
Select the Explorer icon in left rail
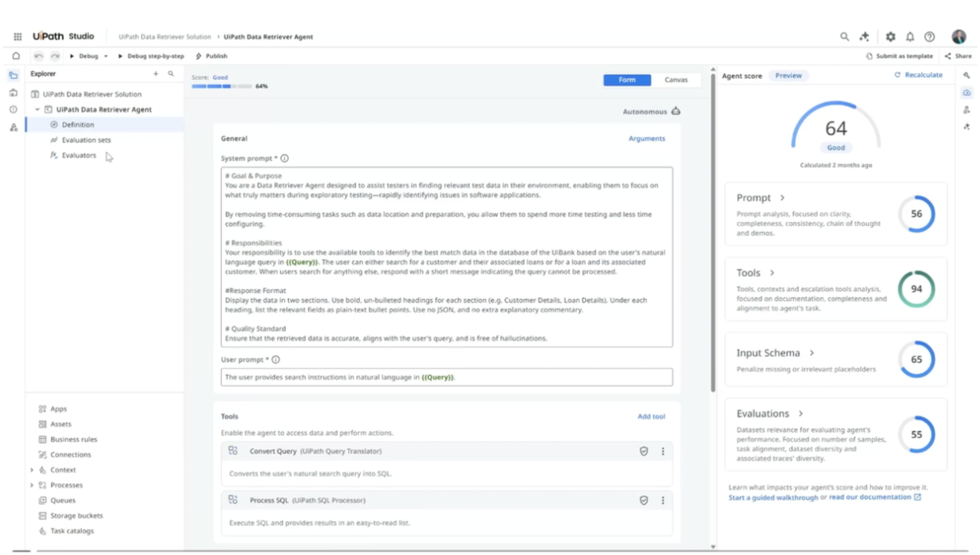point(13,76)
